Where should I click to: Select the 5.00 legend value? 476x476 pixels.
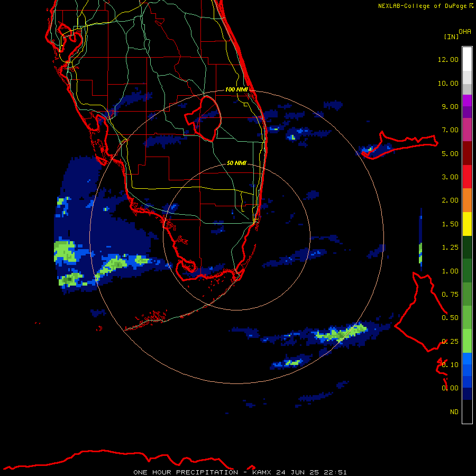(450, 153)
